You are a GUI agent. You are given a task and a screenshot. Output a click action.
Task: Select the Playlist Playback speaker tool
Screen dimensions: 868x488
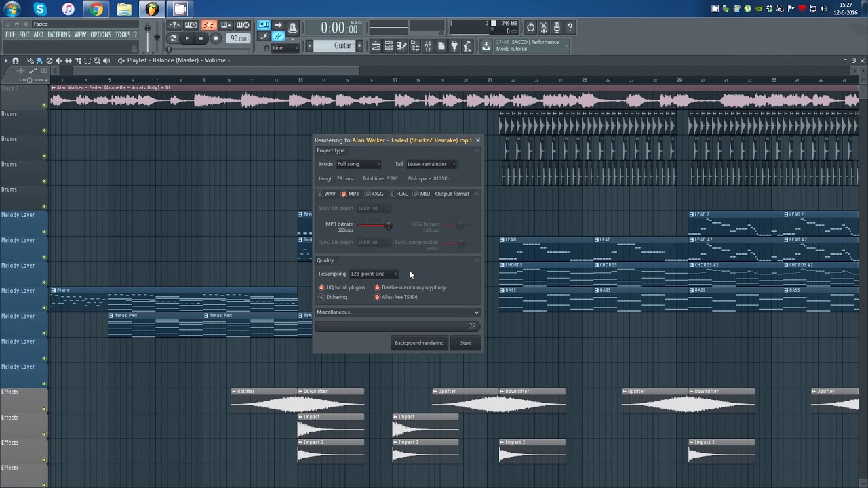click(106, 60)
